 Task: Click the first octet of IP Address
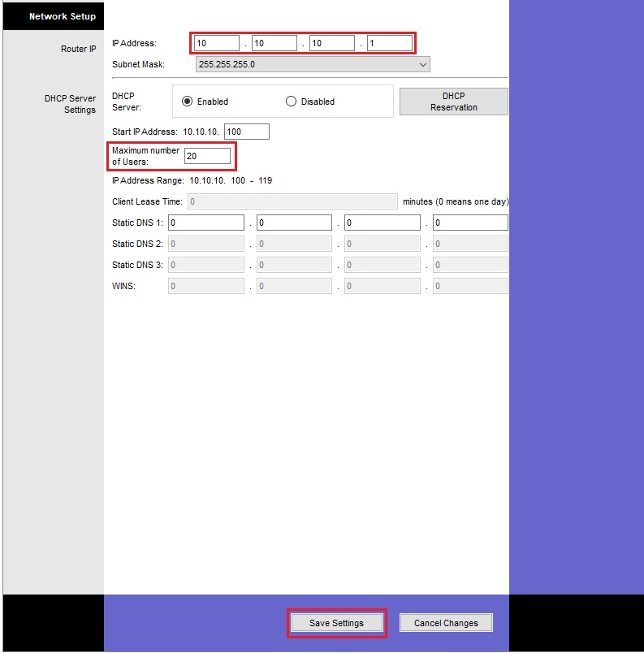tap(217, 43)
